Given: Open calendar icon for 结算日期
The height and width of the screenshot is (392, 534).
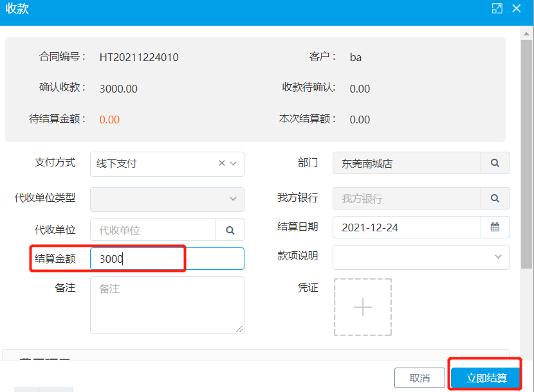Looking at the screenshot, I should point(495,227).
